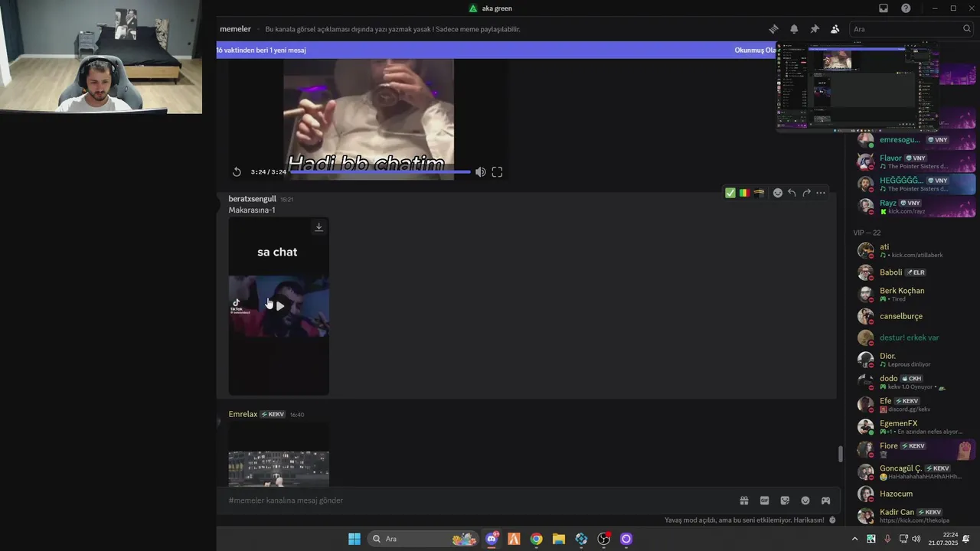Open the Help question mark icon
Viewport: 980px width, 551px height.
pos(906,8)
